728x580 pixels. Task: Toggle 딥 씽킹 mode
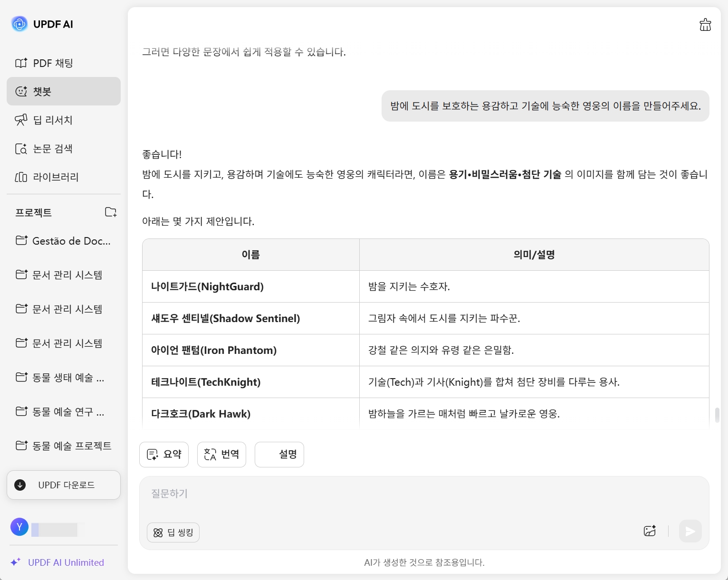173,532
